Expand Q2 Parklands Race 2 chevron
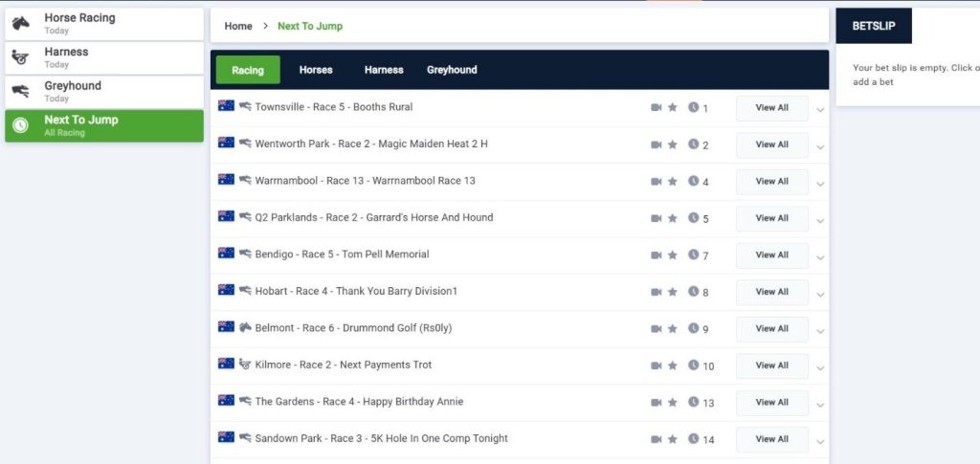 coord(820,221)
